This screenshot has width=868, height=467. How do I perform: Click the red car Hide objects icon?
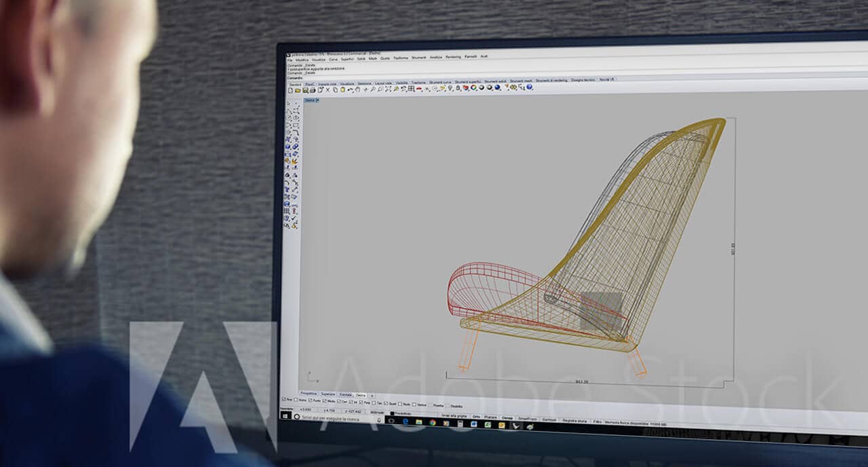point(419,89)
